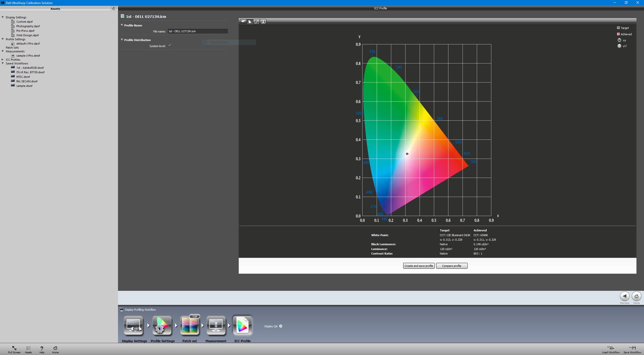The image size is (644, 355).
Task: Click the sample-i1Pro.dmxf file icon
Action: [x=13, y=56]
